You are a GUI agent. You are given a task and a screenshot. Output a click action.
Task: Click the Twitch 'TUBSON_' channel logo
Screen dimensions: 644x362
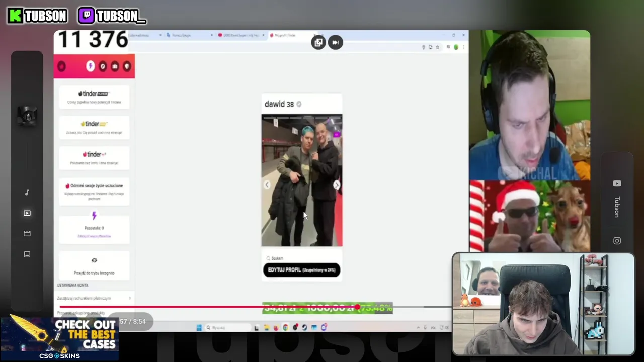(112, 16)
